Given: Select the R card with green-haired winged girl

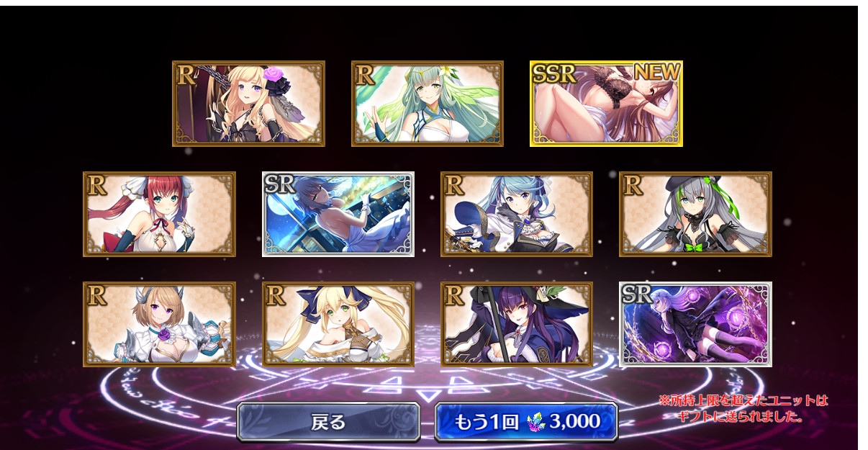Looking at the screenshot, I should [428, 104].
